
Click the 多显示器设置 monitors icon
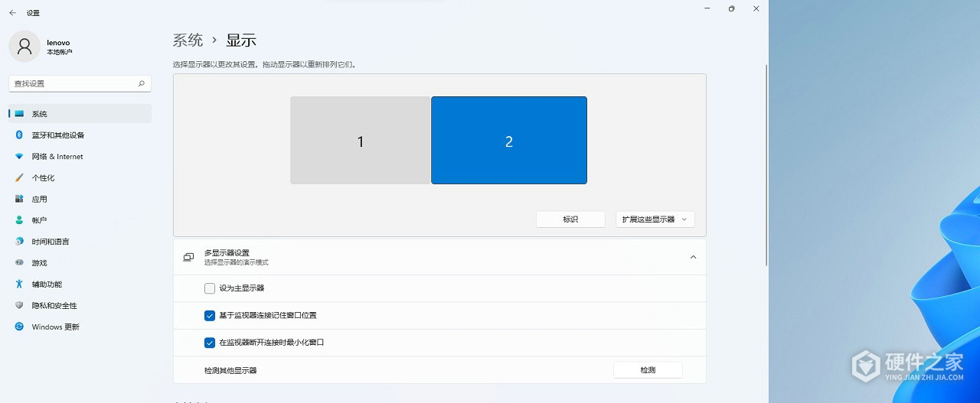188,258
